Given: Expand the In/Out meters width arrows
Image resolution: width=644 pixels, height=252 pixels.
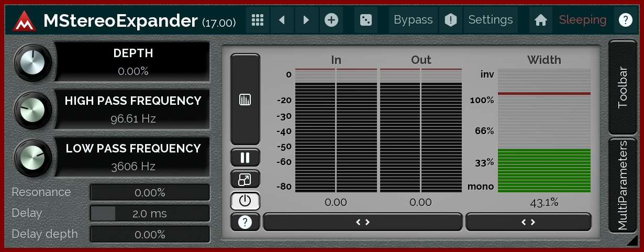Looking at the screenshot, I should point(363,222).
